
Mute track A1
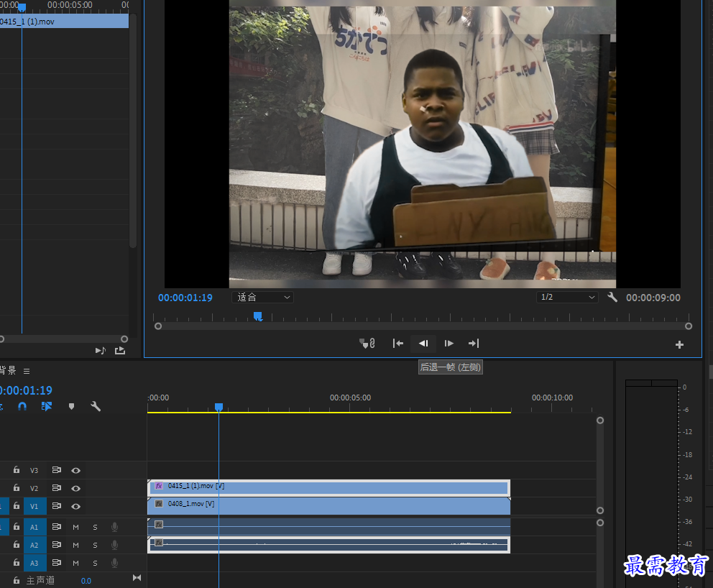pyautogui.click(x=76, y=527)
